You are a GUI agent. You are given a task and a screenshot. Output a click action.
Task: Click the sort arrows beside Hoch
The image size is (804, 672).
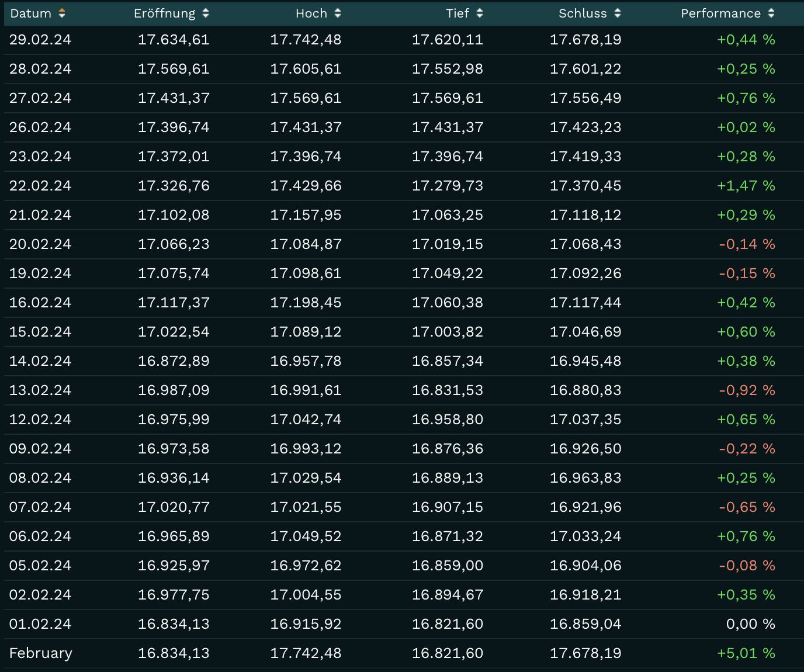pyautogui.click(x=338, y=13)
